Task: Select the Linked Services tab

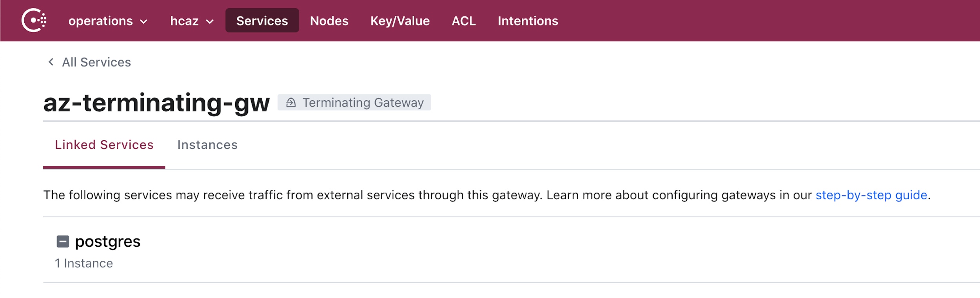Action: [104, 145]
